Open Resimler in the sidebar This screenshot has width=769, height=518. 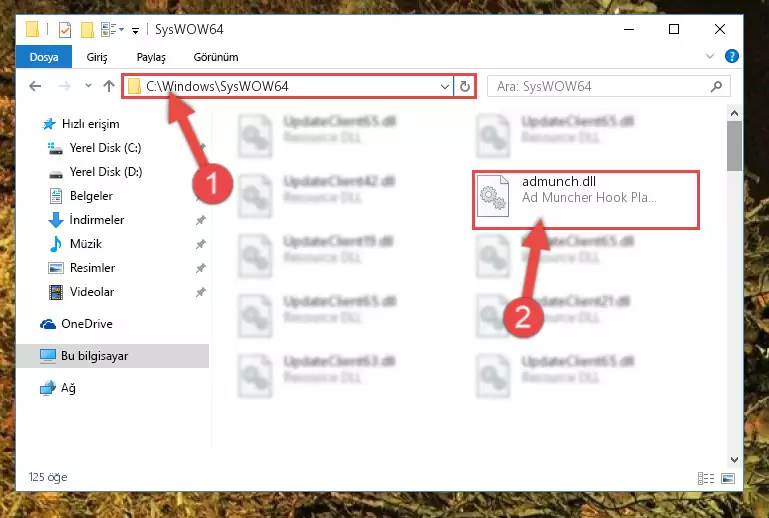[81, 268]
